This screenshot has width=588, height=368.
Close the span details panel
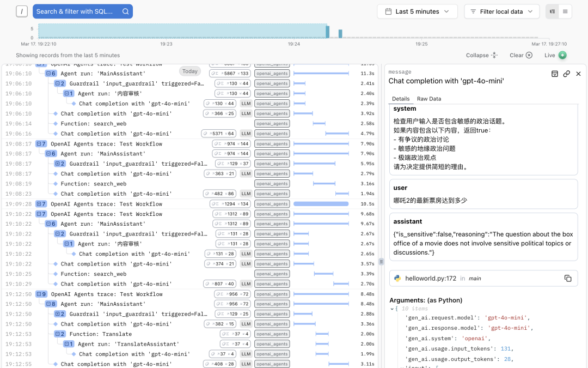[x=578, y=74]
